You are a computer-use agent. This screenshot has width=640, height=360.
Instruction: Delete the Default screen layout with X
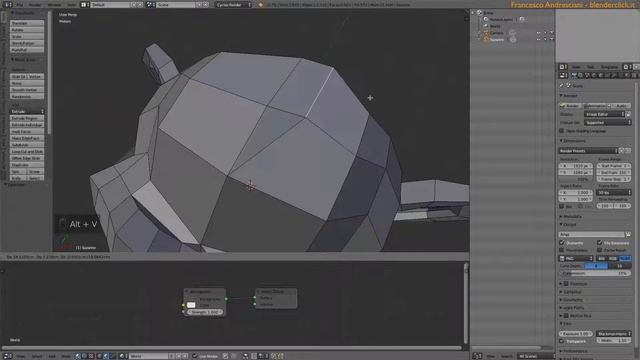point(140,4)
